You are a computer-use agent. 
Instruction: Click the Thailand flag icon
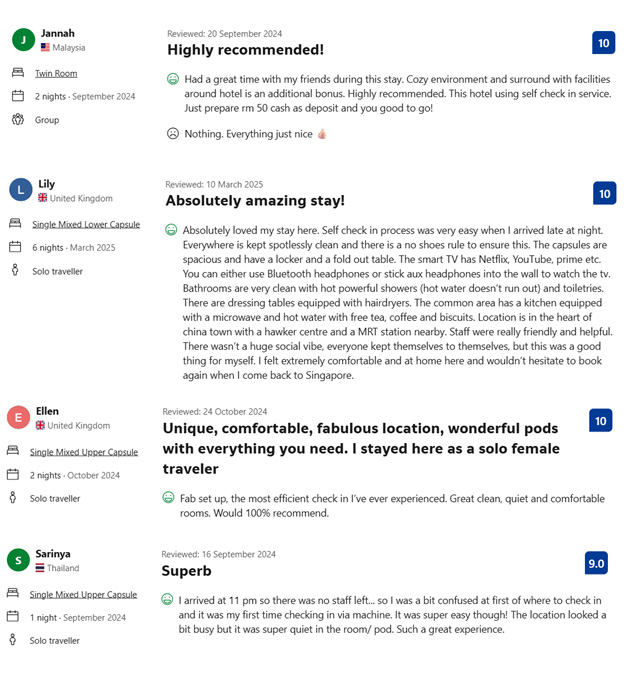pos(40,568)
